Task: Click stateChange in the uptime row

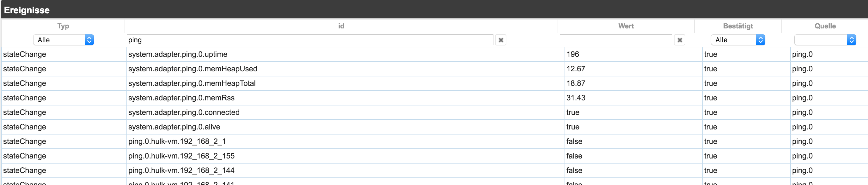Action: [x=25, y=54]
